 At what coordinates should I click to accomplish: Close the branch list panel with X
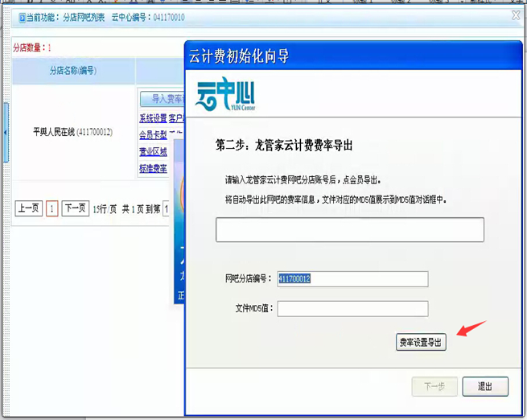click(516, 15)
